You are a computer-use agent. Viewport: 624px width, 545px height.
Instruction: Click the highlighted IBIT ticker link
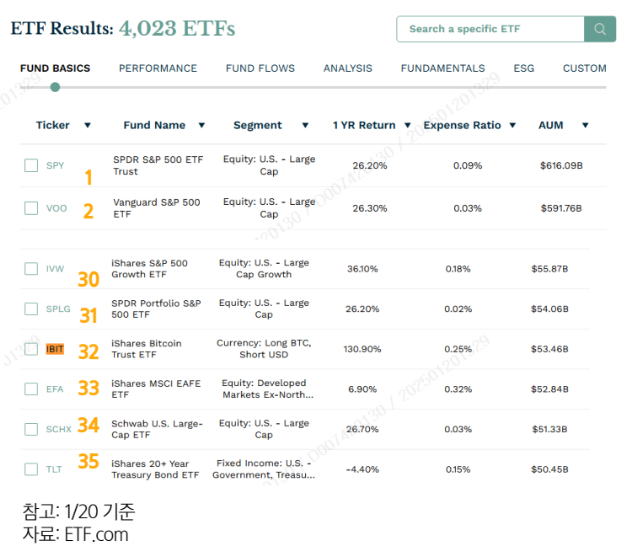57,349
